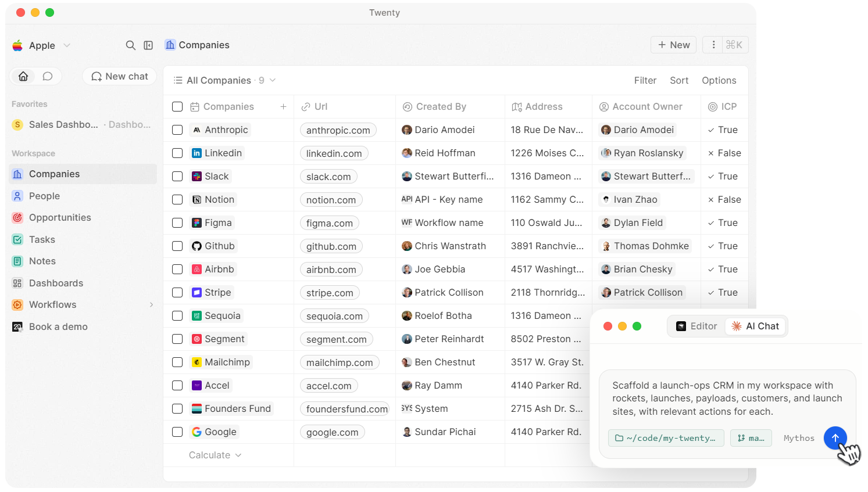Toggle the select-all header checkbox
The image size is (868, 492).
point(177,107)
